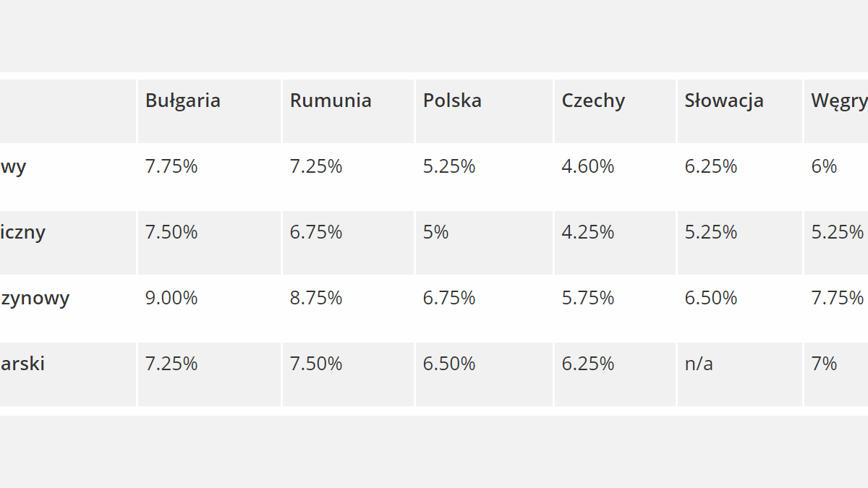The image size is (868, 488).
Task: Select the 8.75% cell under Rumunia
Action: (316, 298)
